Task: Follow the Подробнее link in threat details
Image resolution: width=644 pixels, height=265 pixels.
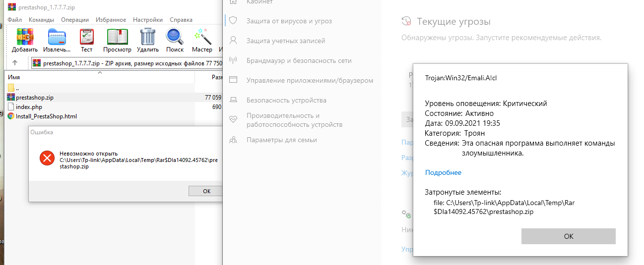Action: [443, 172]
